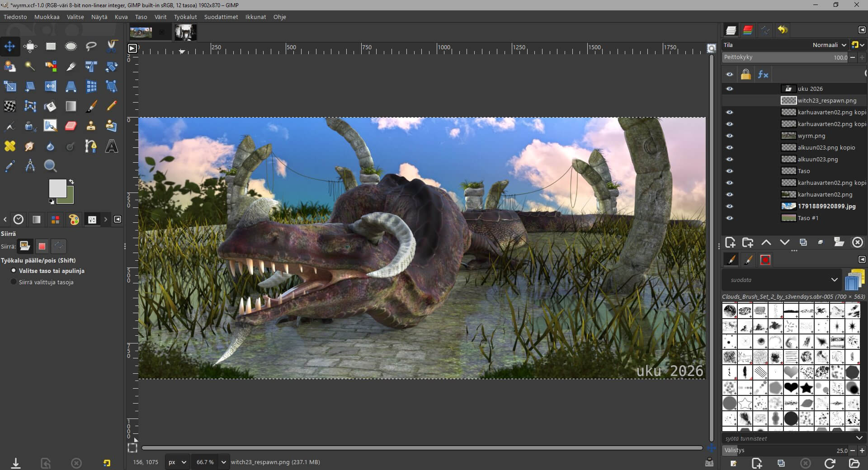The width and height of the screenshot is (868, 470).
Task: Adjust the Valistys brush spacing slider
Action: click(785, 450)
